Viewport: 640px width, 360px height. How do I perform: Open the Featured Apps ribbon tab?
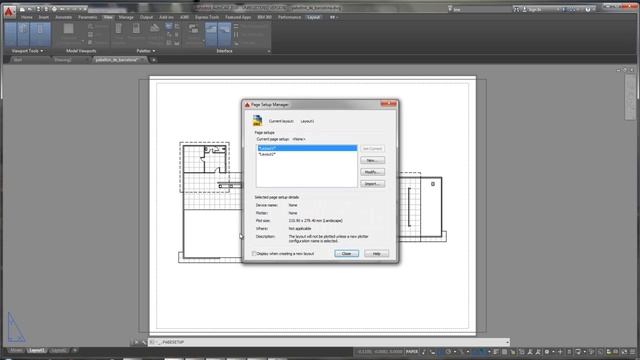(x=238, y=17)
